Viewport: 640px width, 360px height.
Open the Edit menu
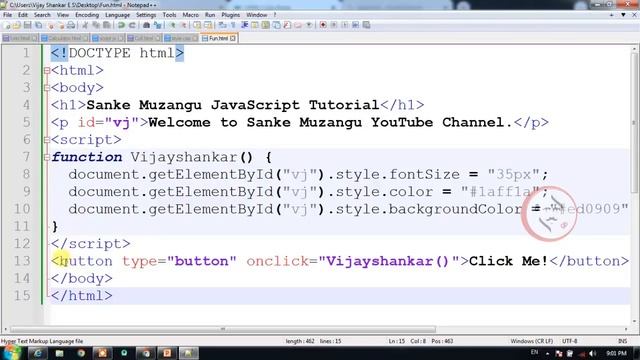pyautogui.click(x=23, y=15)
